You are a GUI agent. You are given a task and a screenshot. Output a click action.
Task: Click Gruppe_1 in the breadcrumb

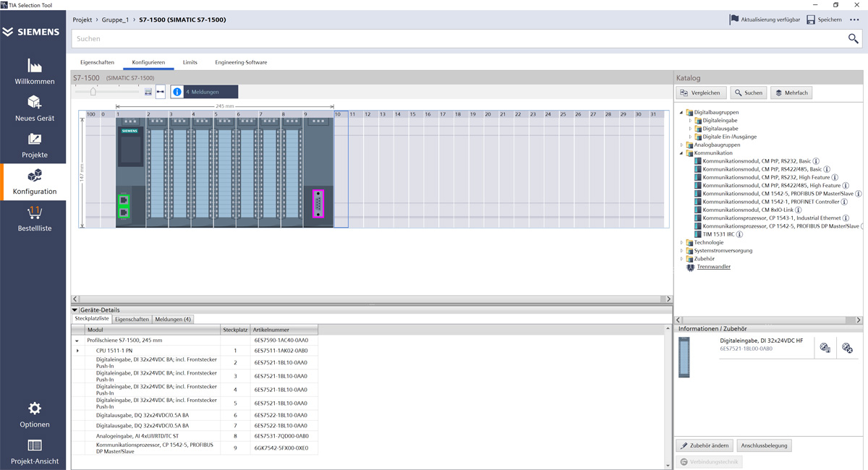(115, 20)
